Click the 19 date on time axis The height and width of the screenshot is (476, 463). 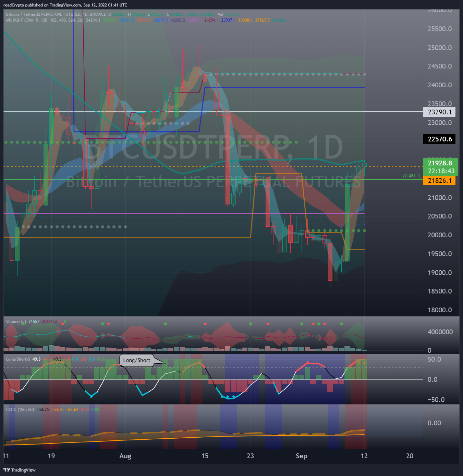click(51, 456)
